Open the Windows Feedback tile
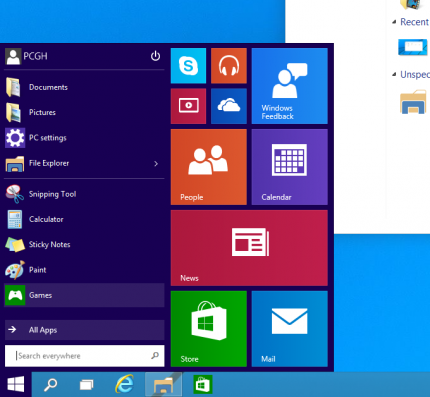 pos(290,86)
